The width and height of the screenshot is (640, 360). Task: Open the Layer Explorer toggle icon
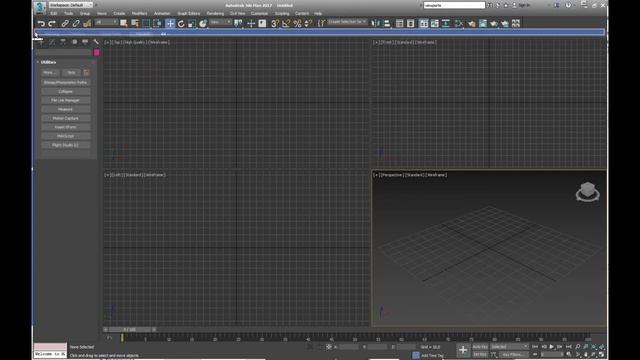click(411, 23)
